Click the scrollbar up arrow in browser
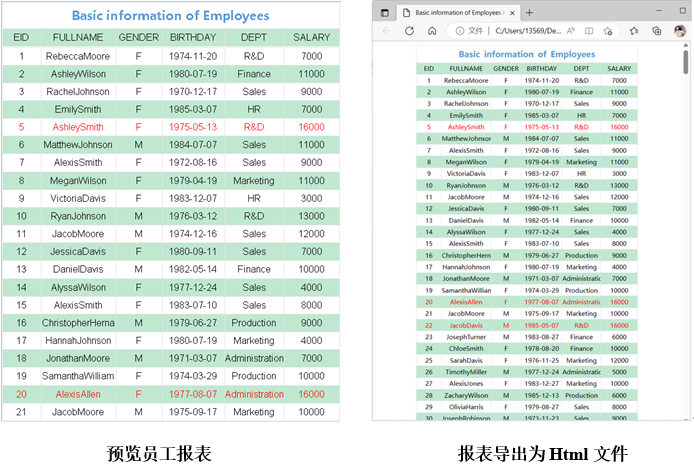This screenshot has width=694, height=471. [x=686, y=45]
